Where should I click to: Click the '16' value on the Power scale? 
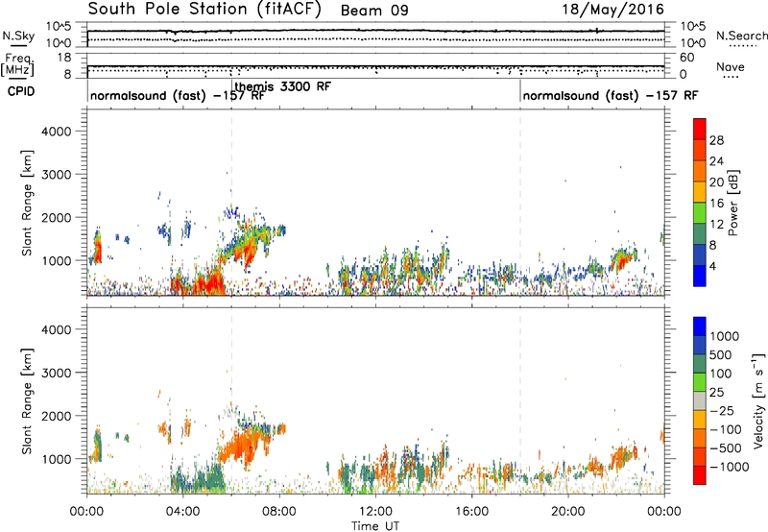click(x=716, y=204)
